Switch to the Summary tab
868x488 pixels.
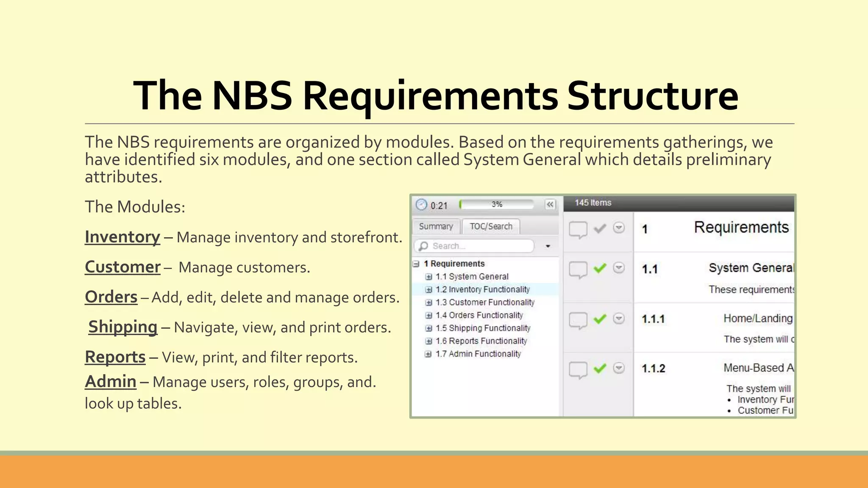[436, 227]
